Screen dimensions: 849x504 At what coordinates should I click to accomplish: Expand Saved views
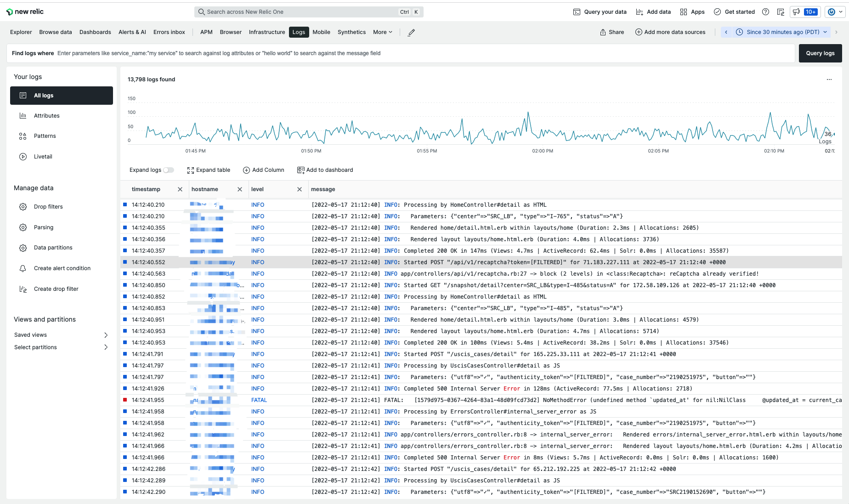[62, 335]
